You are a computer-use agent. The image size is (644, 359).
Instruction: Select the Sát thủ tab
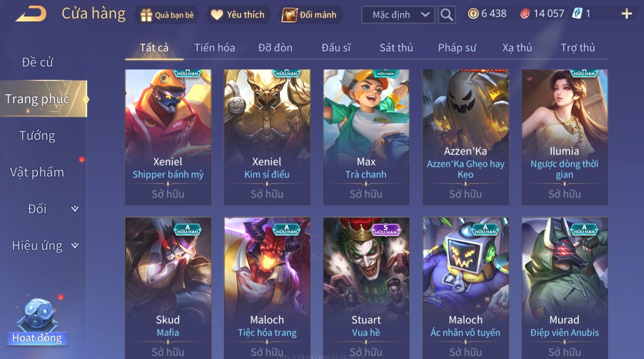(396, 47)
